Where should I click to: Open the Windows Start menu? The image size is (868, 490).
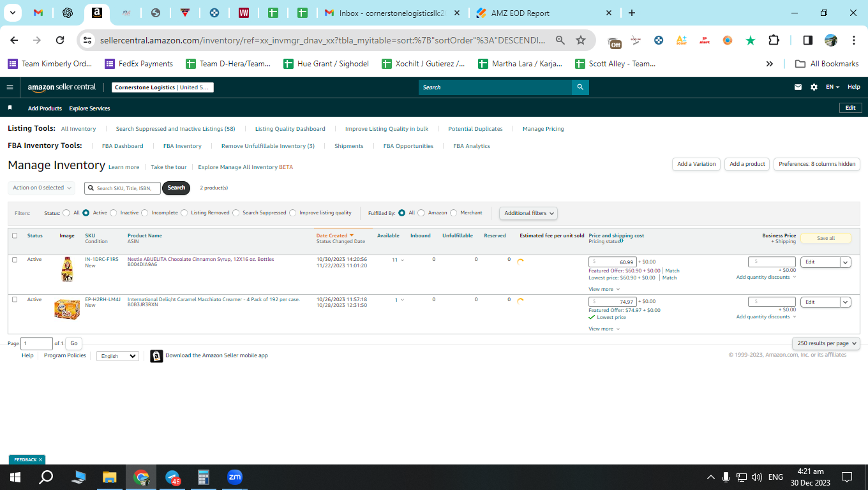pos(15,477)
